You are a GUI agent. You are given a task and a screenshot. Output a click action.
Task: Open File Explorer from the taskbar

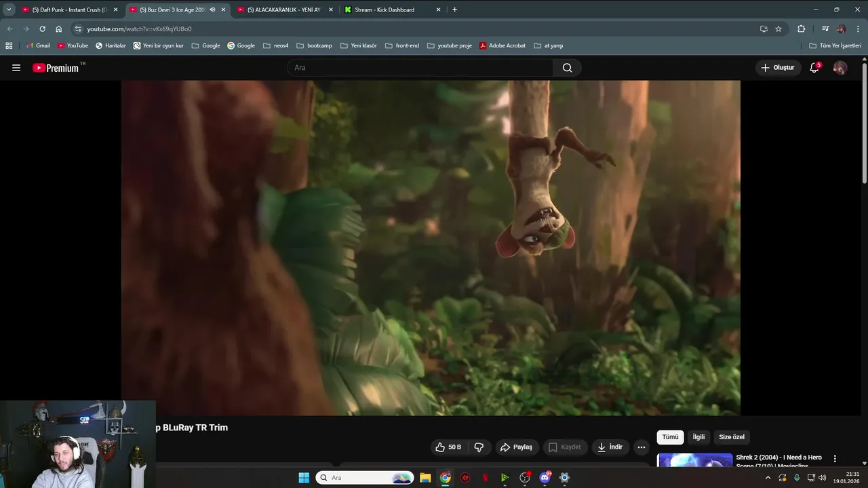pyautogui.click(x=425, y=478)
